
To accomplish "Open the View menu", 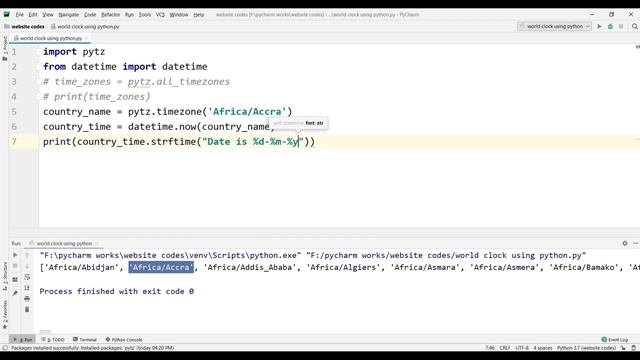I will (x=48, y=15).
